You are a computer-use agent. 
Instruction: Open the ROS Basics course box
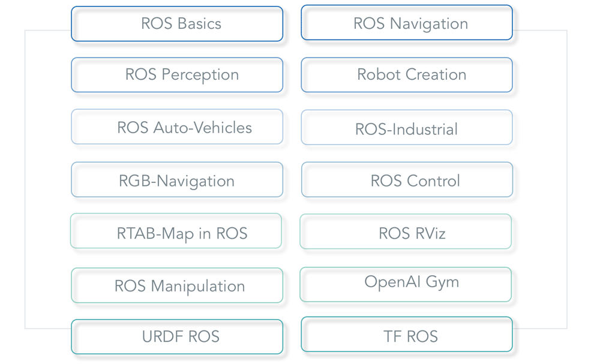click(177, 24)
